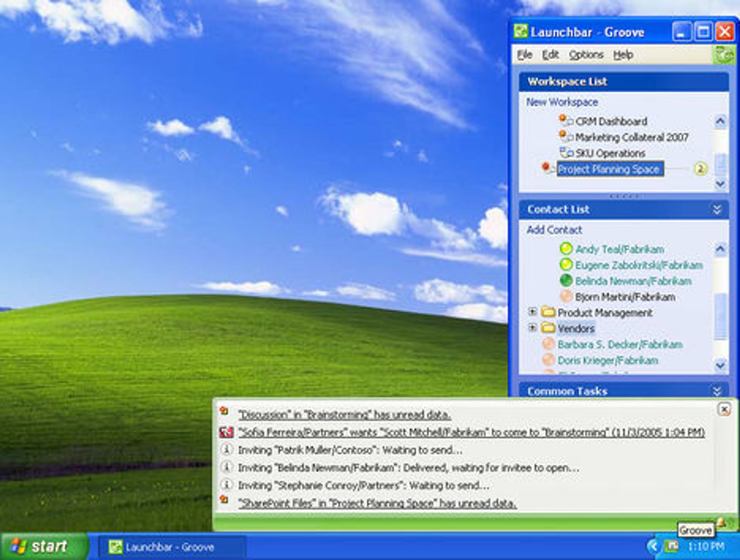Open the Options menu

coord(586,55)
